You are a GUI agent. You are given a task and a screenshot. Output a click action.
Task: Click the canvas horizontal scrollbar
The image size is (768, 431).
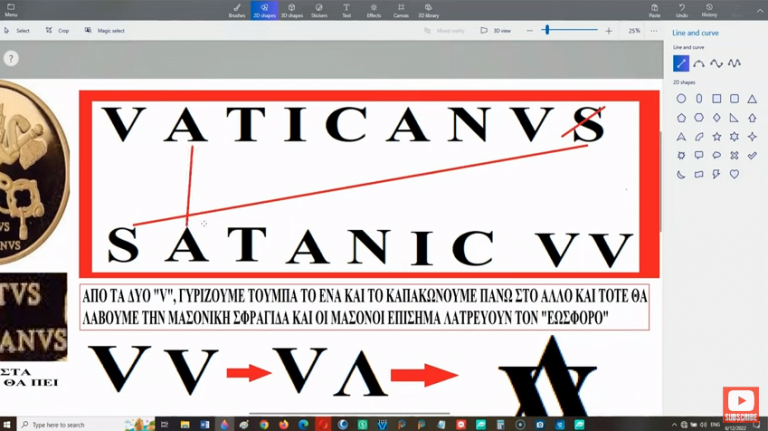349,413
